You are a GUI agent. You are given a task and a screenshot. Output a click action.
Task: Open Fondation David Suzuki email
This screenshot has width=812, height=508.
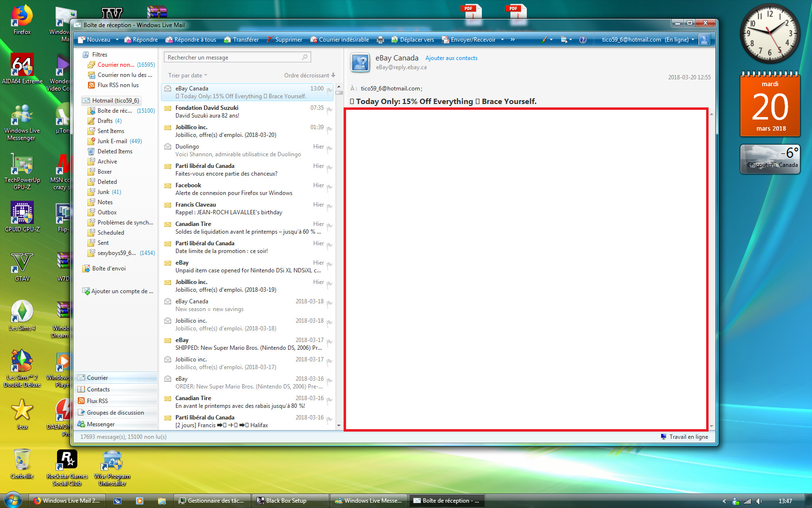pyautogui.click(x=247, y=112)
